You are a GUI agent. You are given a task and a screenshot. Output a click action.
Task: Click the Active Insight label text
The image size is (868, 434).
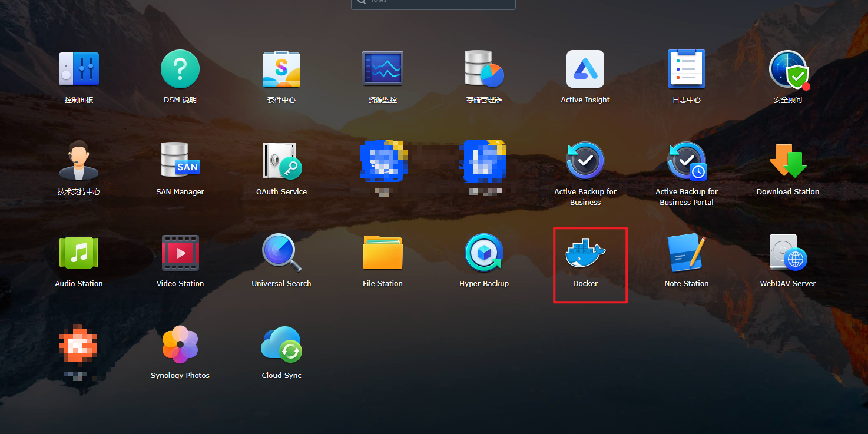585,100
